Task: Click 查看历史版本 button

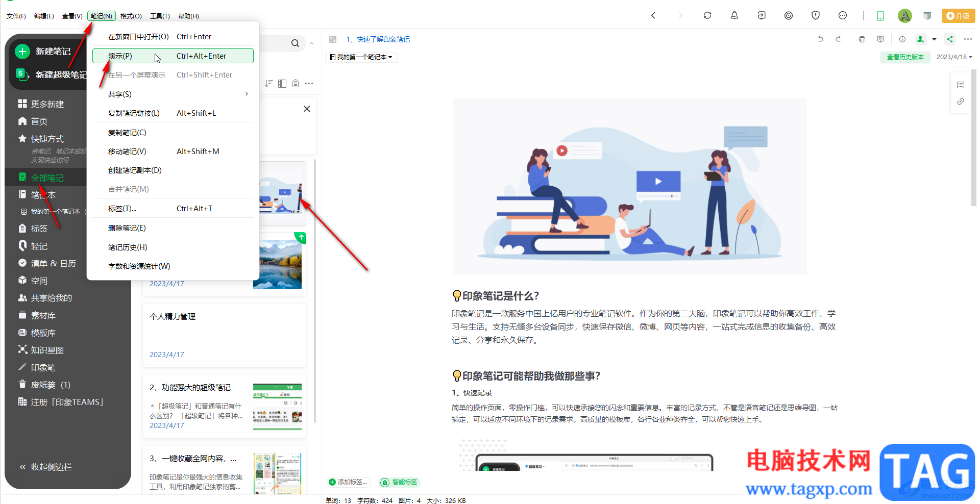Action: [x=905, y=57]
